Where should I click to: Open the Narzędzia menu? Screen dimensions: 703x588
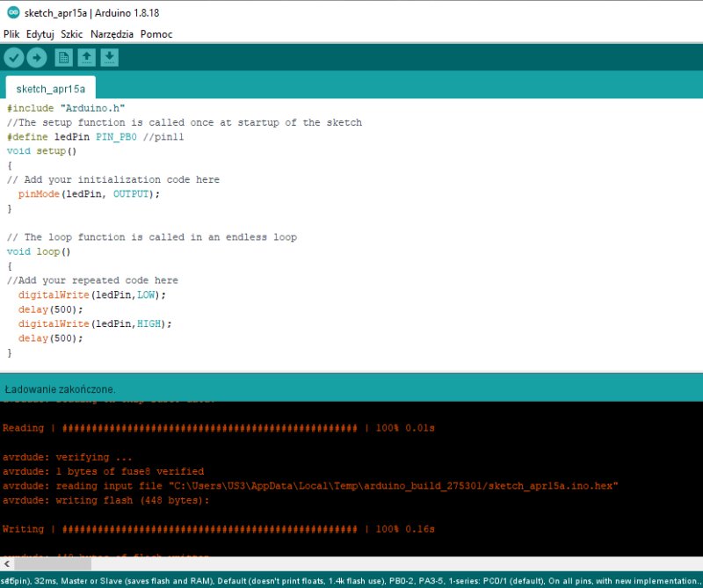tap(112, 34)
